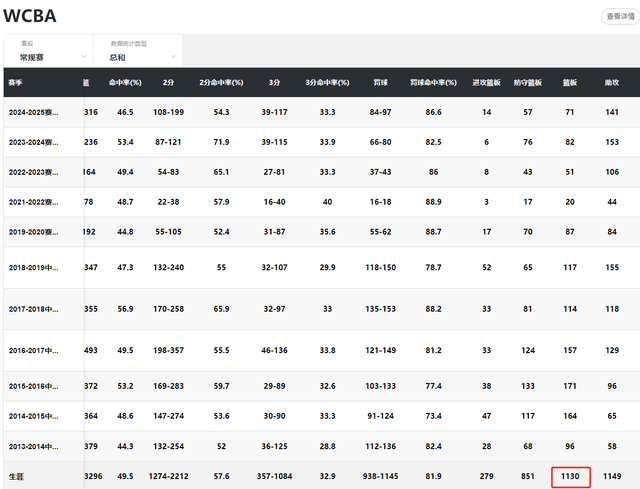Select the 2023-2024 season row label

click(x=33, y=142)
